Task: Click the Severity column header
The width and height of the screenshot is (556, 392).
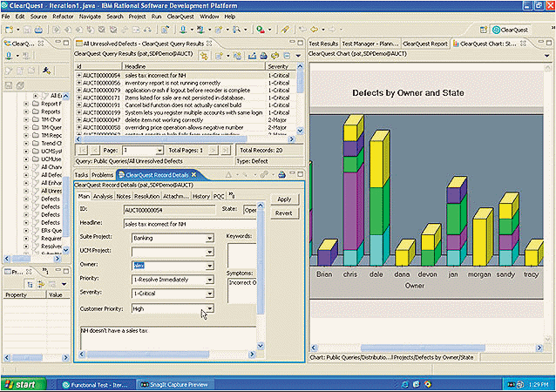Action: tap(281, 66)
